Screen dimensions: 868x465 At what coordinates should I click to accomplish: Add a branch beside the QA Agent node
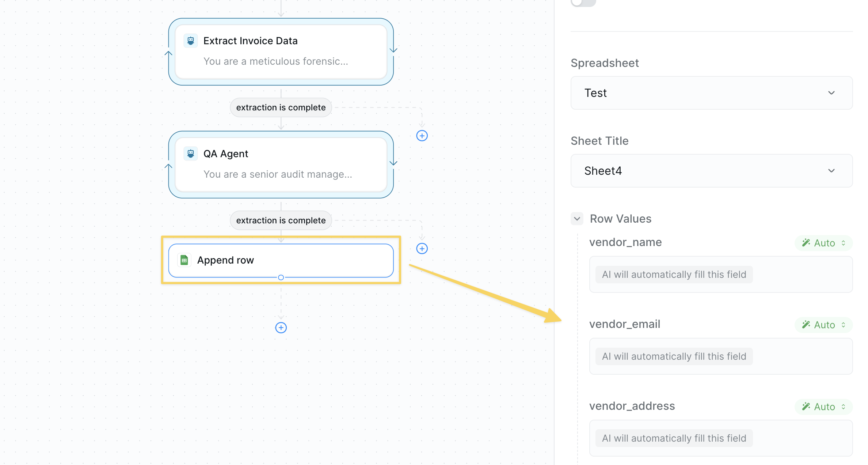pos(422,136)
